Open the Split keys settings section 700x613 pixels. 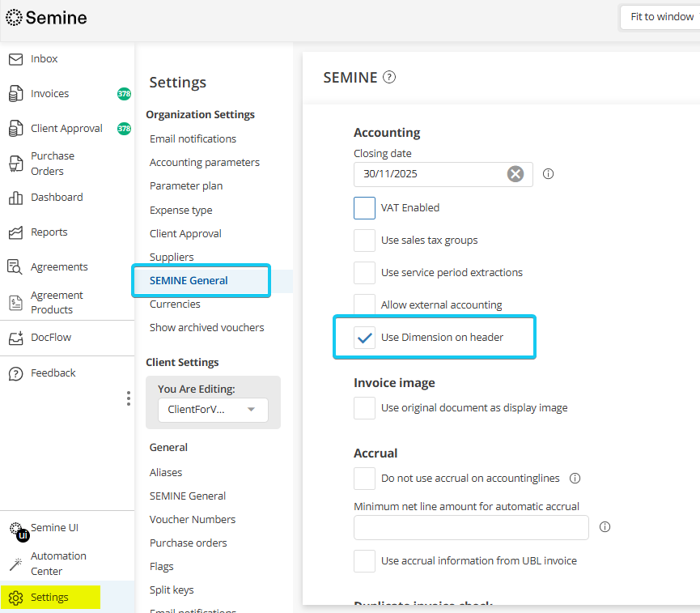pyautogui.click(x=171, y=590)
